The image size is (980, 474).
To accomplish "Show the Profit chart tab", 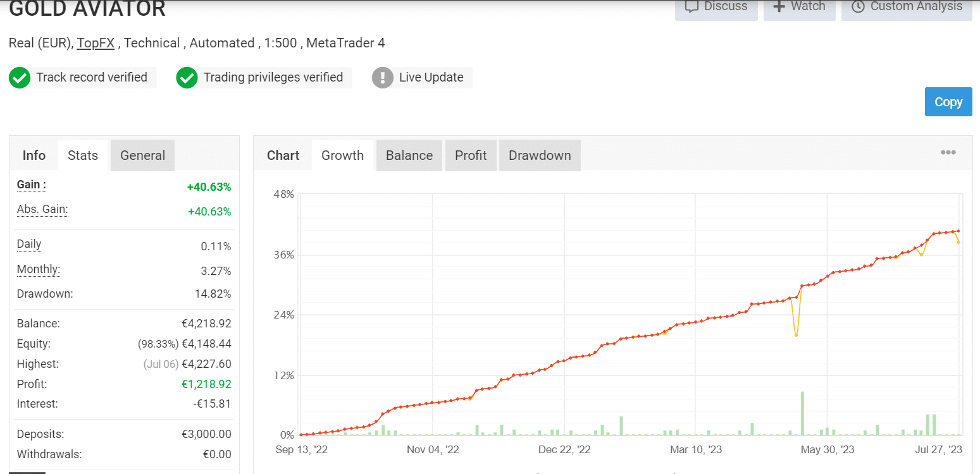I will 471,155.
